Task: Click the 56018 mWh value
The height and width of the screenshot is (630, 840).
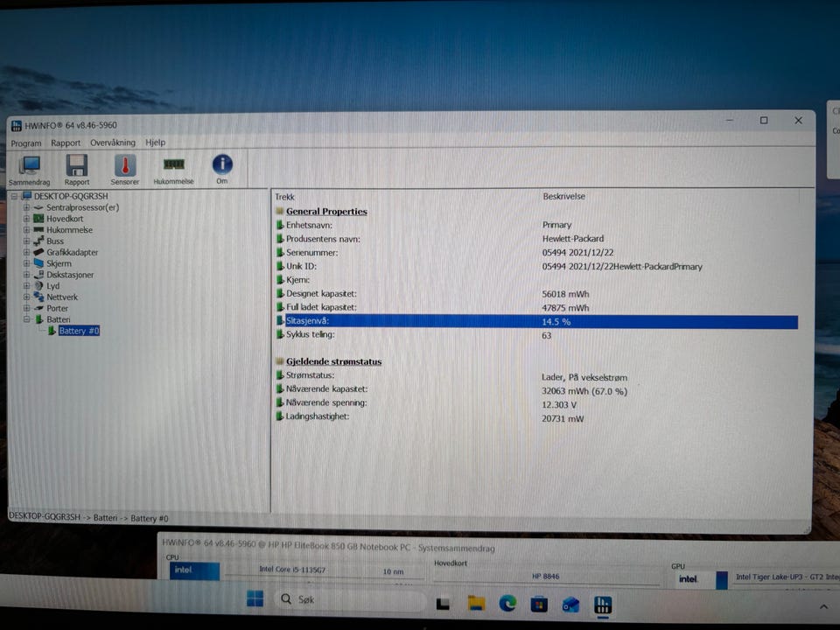Action: click(565, 294)
